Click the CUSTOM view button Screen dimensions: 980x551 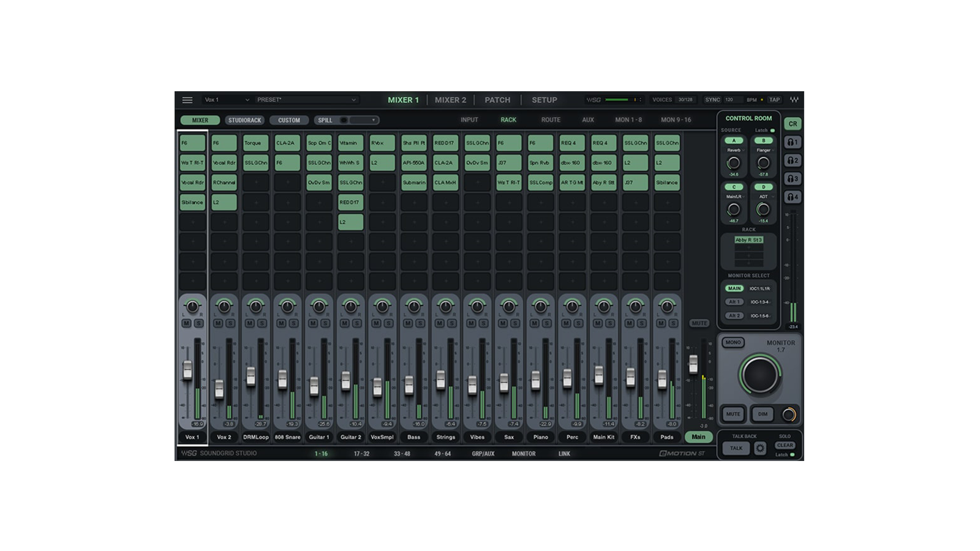click(289, 121)
